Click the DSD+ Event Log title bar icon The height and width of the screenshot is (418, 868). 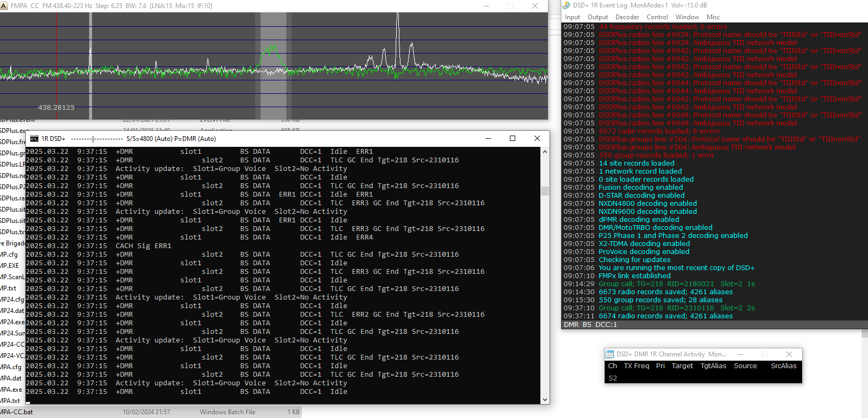566,5
